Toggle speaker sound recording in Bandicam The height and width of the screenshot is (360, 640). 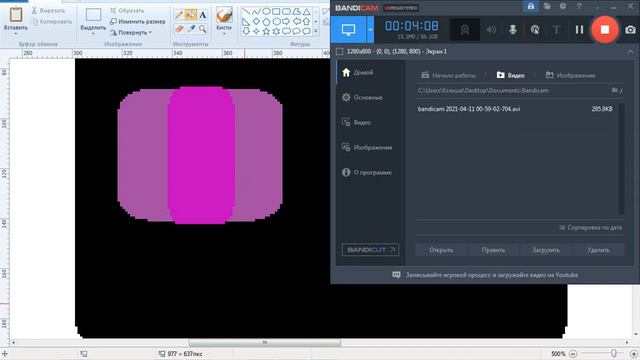491,30
